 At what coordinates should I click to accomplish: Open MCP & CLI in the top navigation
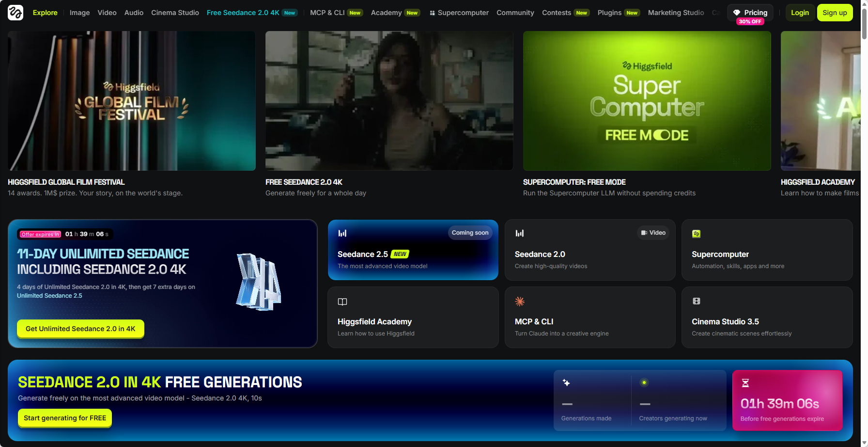336,13
